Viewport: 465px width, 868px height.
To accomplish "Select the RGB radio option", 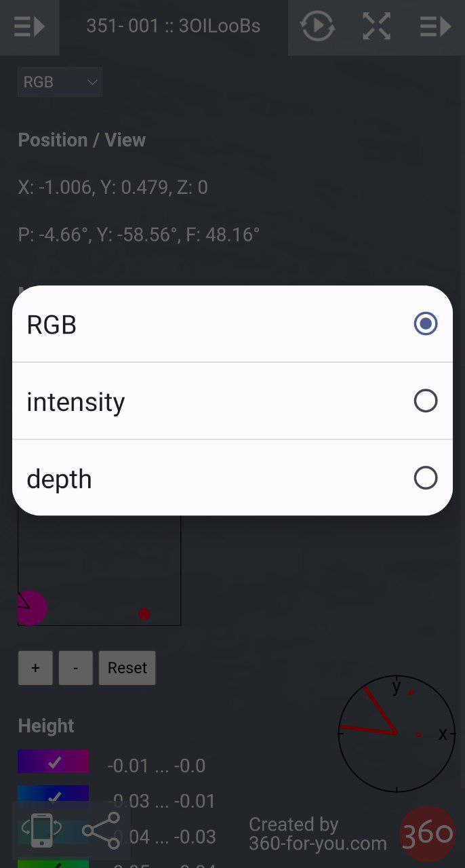I will pyautogui.click(x=425, y=324).
